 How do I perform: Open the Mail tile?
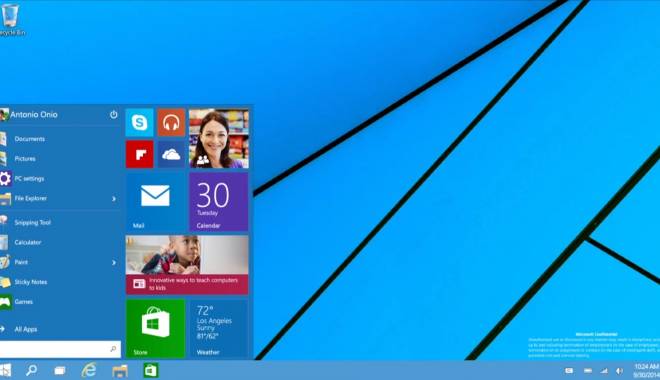155,202
